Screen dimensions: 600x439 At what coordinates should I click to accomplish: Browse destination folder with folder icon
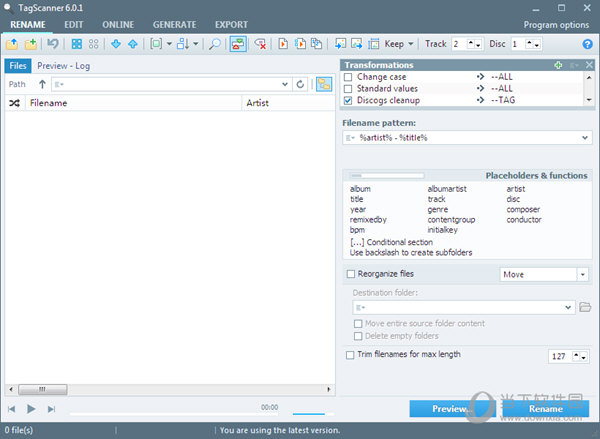[585, 307]
